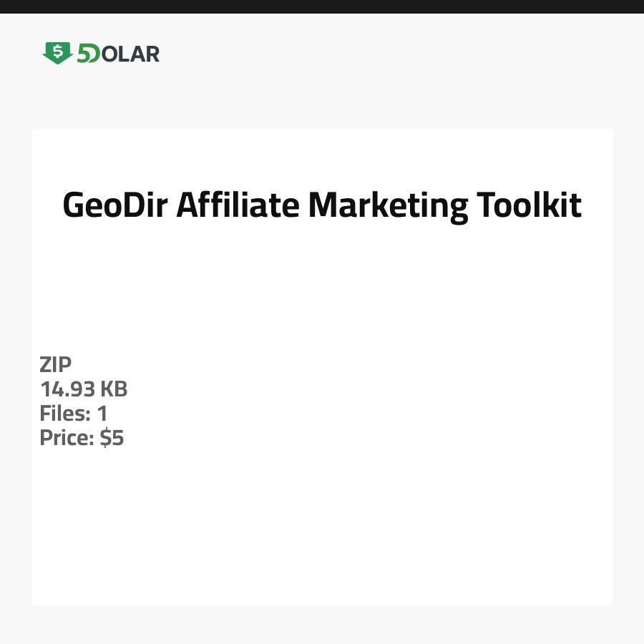
Task: Click the dark bar at the top
Action: point(322,6)
